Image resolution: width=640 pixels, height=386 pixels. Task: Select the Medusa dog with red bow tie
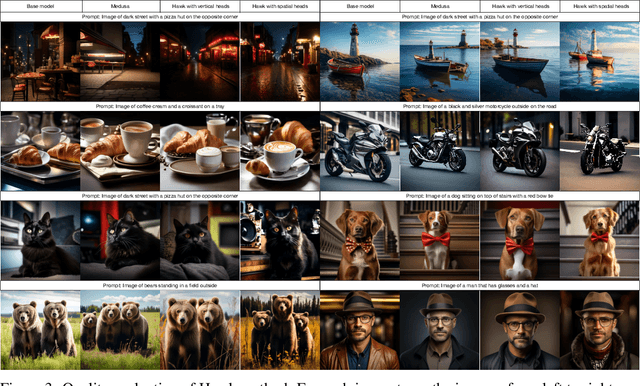point(440,240)
